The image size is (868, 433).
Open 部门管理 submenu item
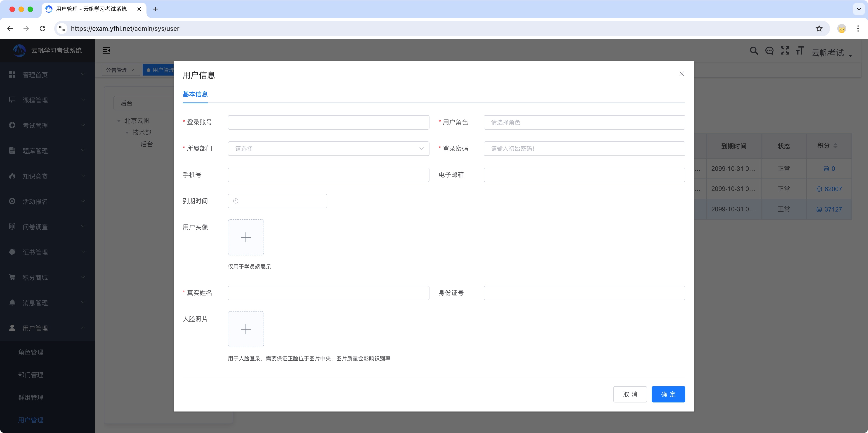[47, 375]
